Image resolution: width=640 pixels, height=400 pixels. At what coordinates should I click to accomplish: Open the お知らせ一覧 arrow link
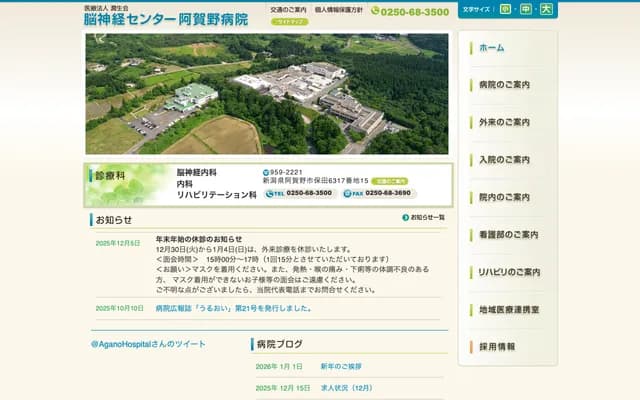click(x=424, y=217)
